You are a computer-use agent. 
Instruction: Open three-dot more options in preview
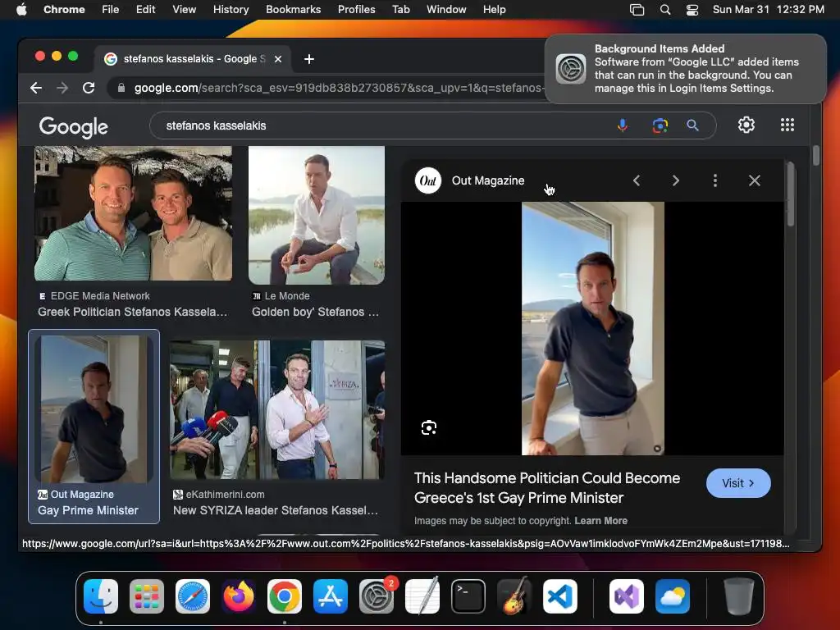point(715,180)
